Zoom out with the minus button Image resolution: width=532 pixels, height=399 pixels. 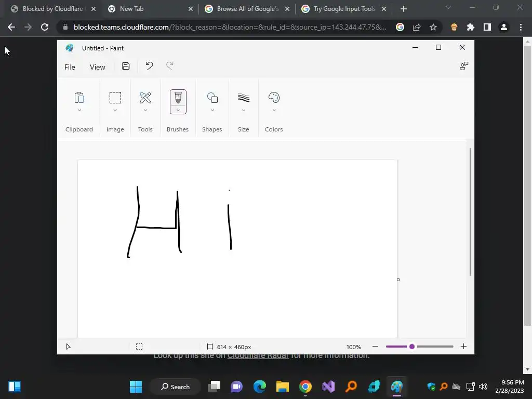[x=375, y=347]
